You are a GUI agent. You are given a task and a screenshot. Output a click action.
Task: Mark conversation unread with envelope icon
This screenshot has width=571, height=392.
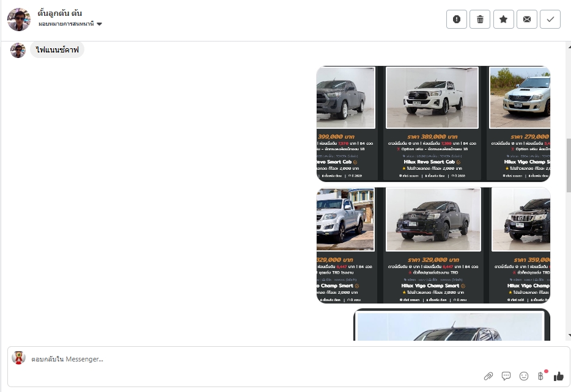pos(526,20)
